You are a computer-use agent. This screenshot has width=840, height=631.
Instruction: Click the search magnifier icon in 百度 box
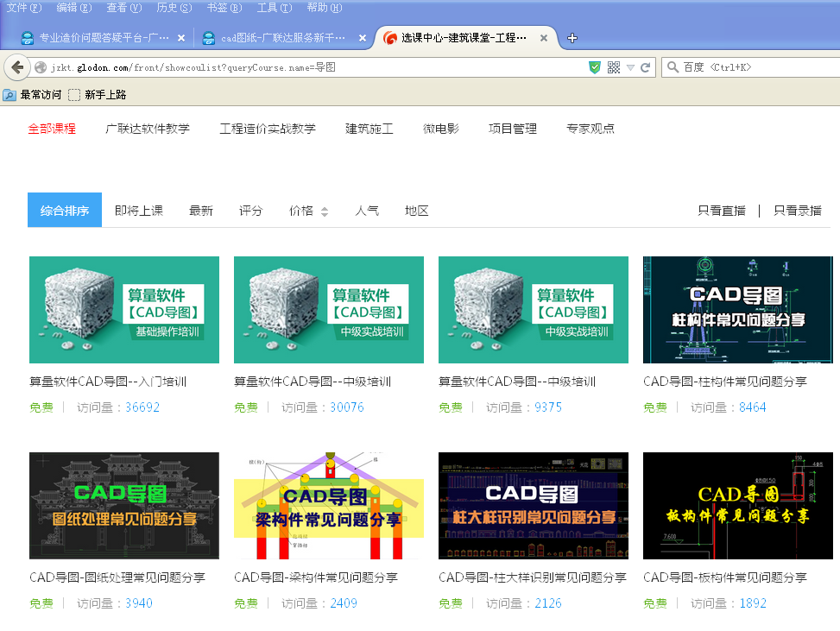[x=673, y=67]
